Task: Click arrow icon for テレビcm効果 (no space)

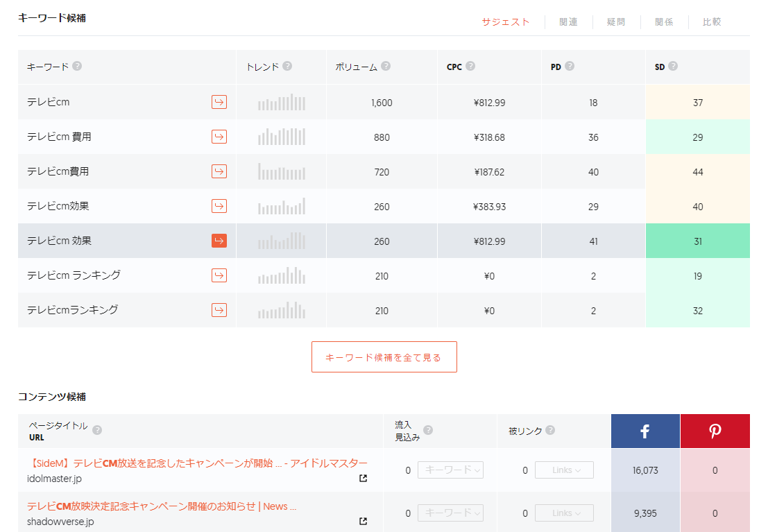Action: click(x=219, y=206)
